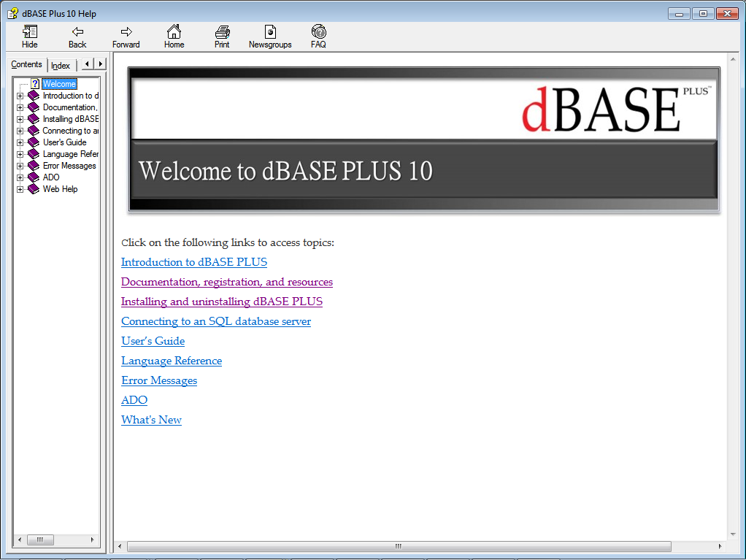Viewport: 746px width, 560px height.
Task: Expand the Introduction to dBASE tree node
Action: 20,96
